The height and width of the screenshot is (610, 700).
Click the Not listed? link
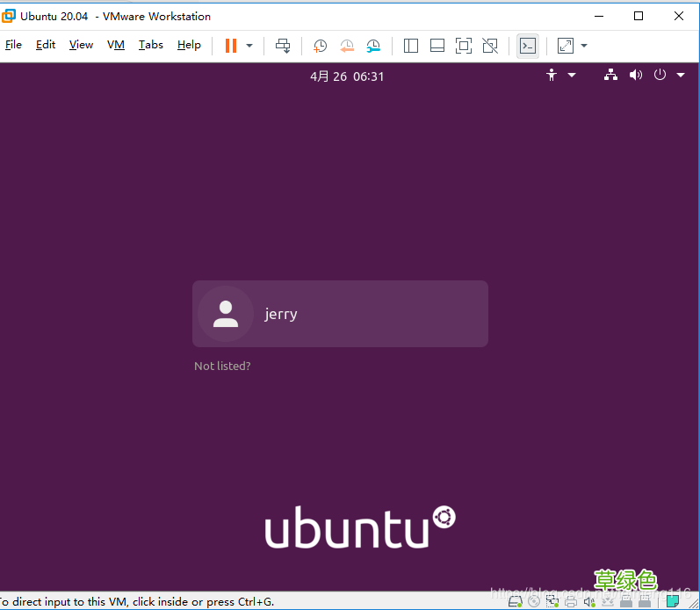[222, 366]
